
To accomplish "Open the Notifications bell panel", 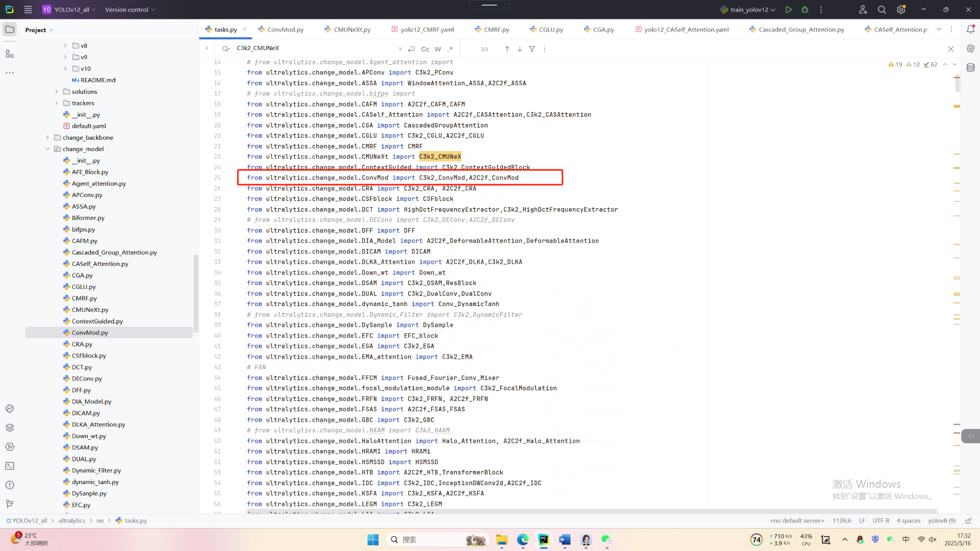I will coord(970,30).
